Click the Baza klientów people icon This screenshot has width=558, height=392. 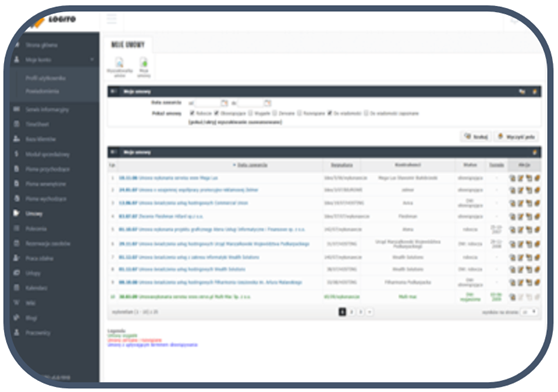[x=17, y=139]
